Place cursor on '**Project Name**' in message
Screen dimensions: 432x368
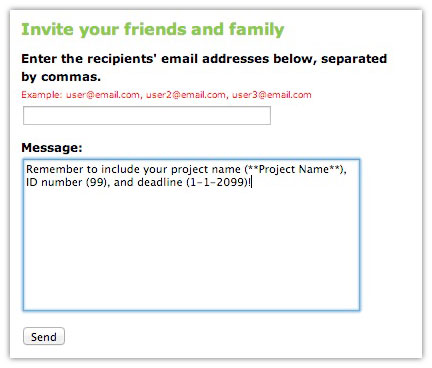pos(294,169)
